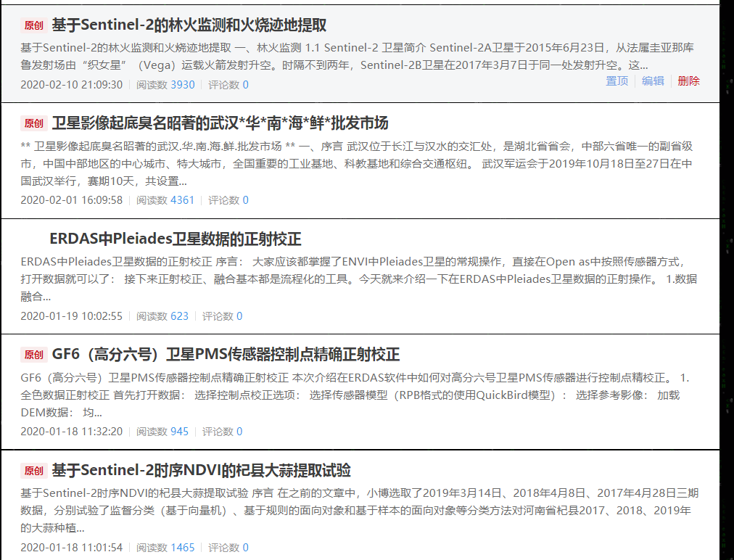Open the 基于Sentinel-2时序NDVI的杞县大蒜提取试验 article title
Screen dimensions: 734x560
(x=202, y=470)
